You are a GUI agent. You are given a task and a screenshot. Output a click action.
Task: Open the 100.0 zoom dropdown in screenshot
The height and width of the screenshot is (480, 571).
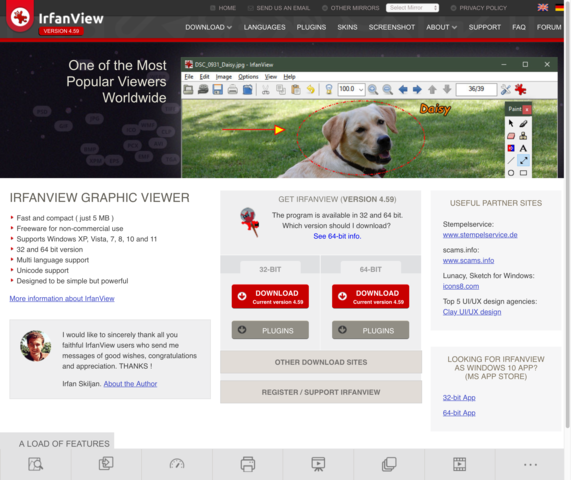351,89
